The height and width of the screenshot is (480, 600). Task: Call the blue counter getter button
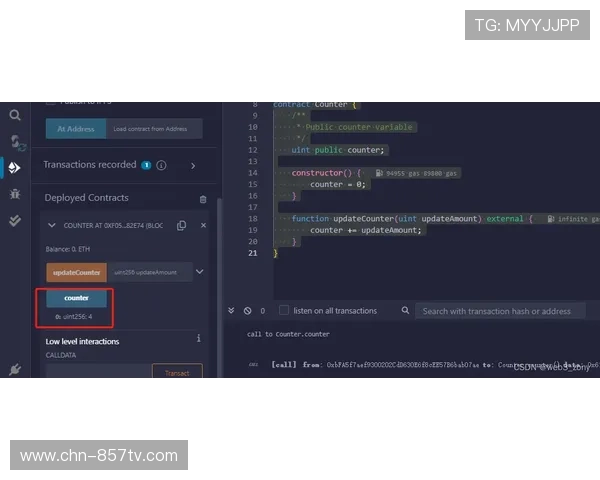76,298
